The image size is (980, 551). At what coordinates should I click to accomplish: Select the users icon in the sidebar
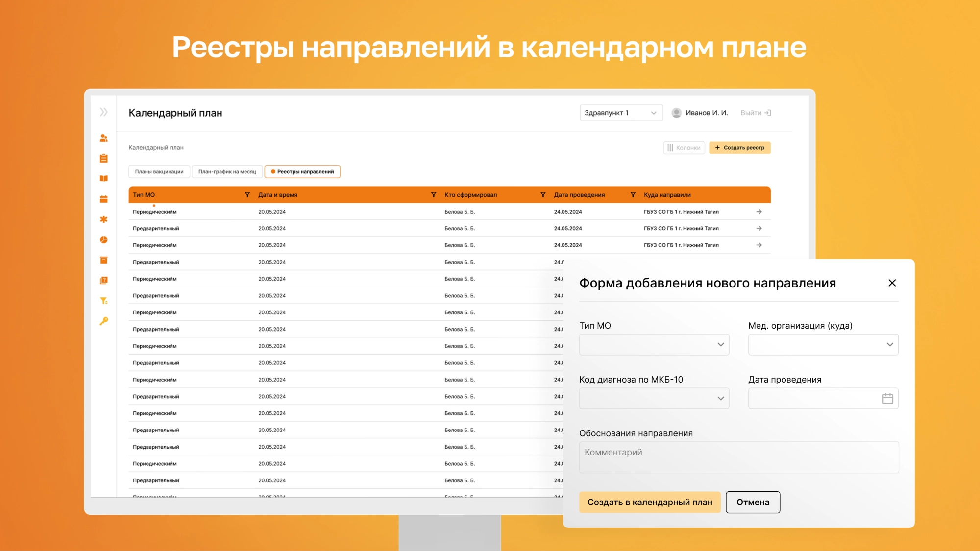[x=103, y=138]
